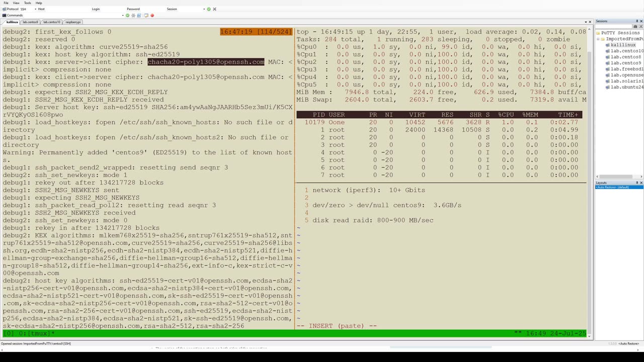
Task: Click the terminal scrollbar up arrow
Action: click(590, 30)
